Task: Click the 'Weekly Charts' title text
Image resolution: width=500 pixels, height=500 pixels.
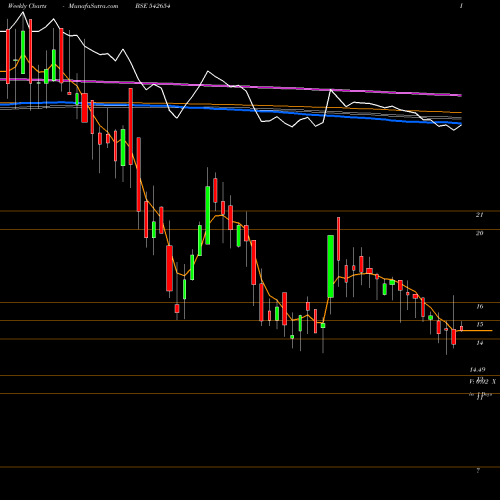Action: [x=27, y=6]
